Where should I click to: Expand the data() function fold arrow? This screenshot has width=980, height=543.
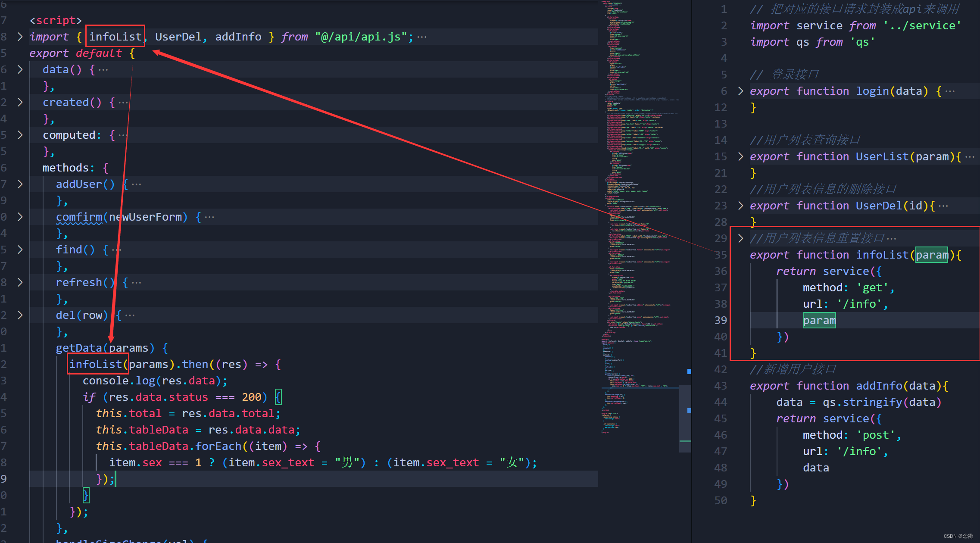click(x=20, y=69)
